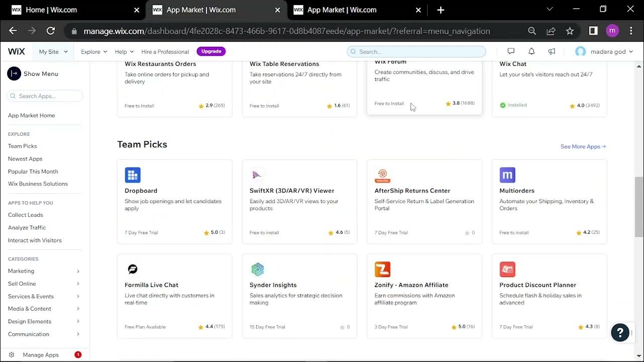644x362 pixels.
Task: Open the Dropboard app icon
Action: [132, 175]
